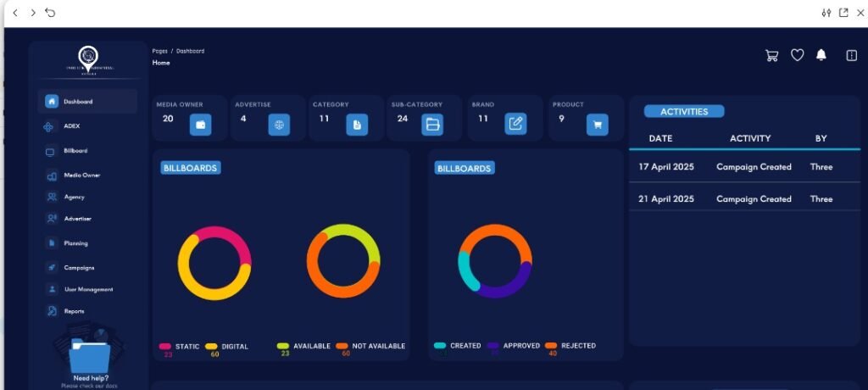Click the Brand edit icon
The image size is (868, 390).
(515, 124)
